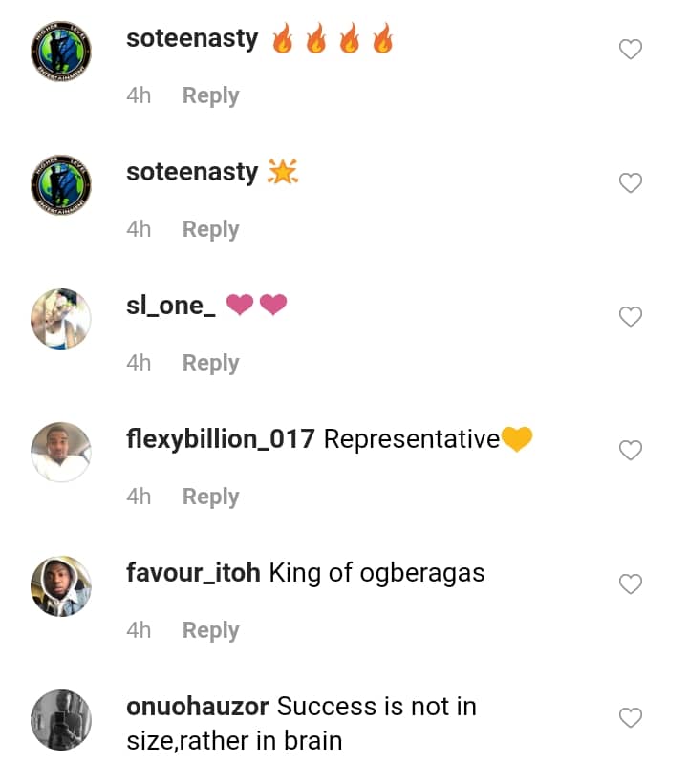
Task: View sl_one_'s profile picture
Action: pos(61,319)
